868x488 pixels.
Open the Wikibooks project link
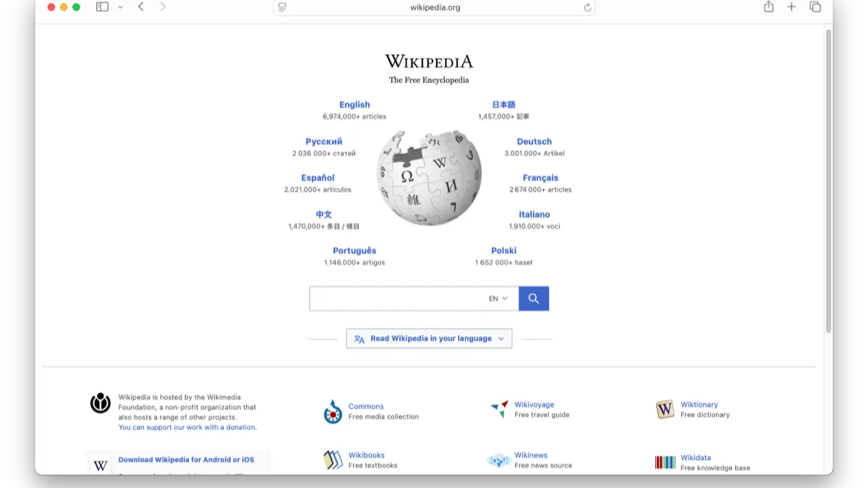tap(367, 455)
